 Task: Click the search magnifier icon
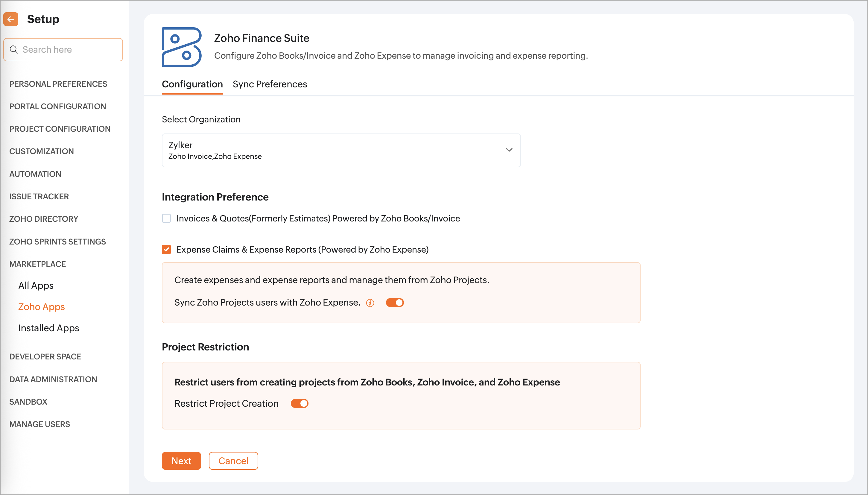pyautogui.click(x=13, y=50)
